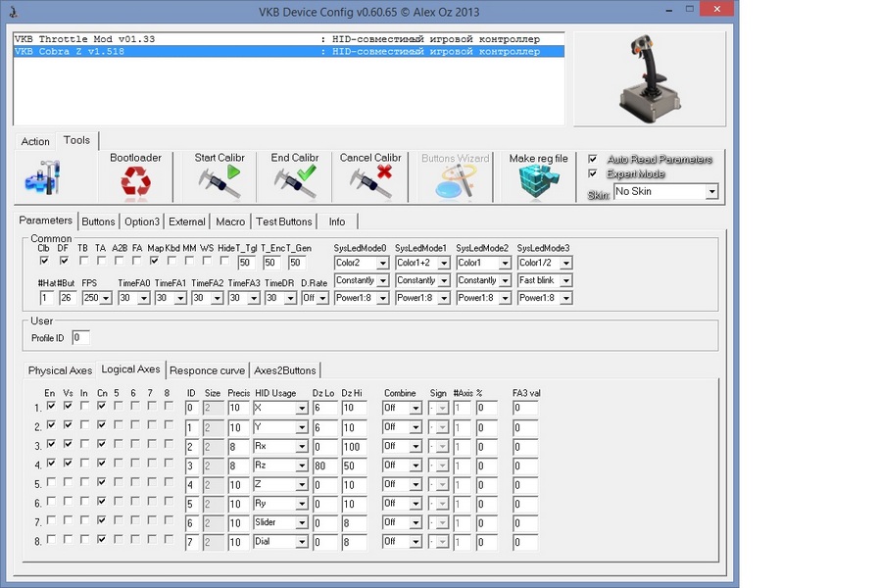Viewport: 880px width, 588px height.
Task: Click the Logical Axes tab
Action: point(130,369)
